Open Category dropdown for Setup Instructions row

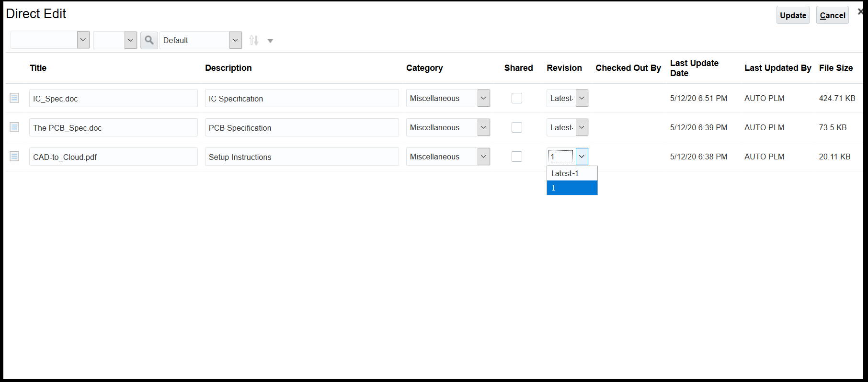tap(483, 157)
